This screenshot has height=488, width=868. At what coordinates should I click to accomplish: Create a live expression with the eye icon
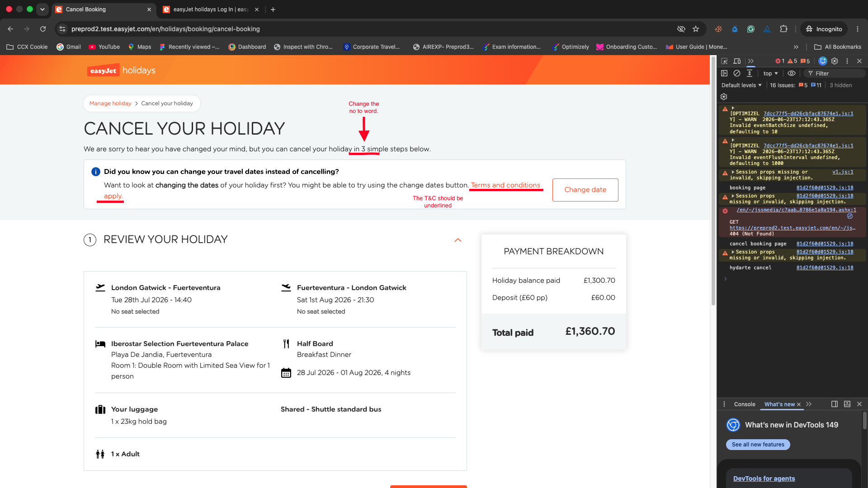791,73
